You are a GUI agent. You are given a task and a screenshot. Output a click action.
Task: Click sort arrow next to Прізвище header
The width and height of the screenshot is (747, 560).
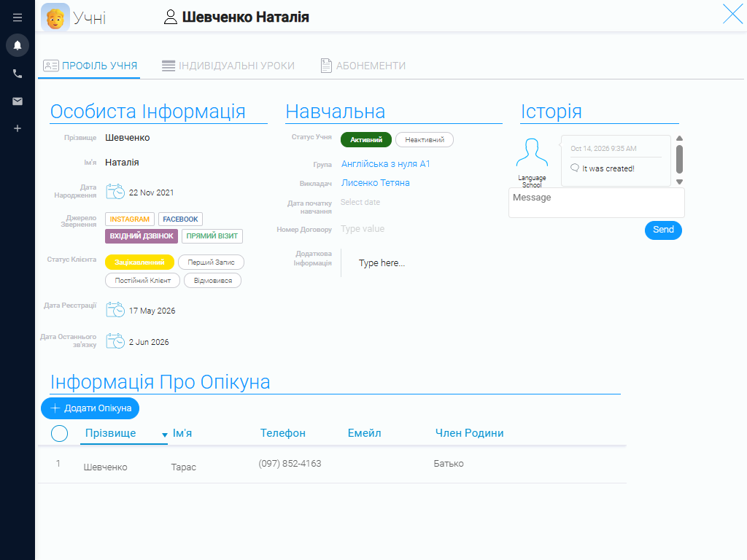(164, 435)
